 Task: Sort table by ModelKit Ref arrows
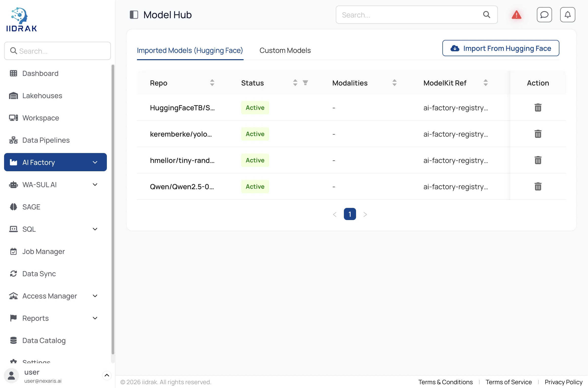[x=486, y=83]
